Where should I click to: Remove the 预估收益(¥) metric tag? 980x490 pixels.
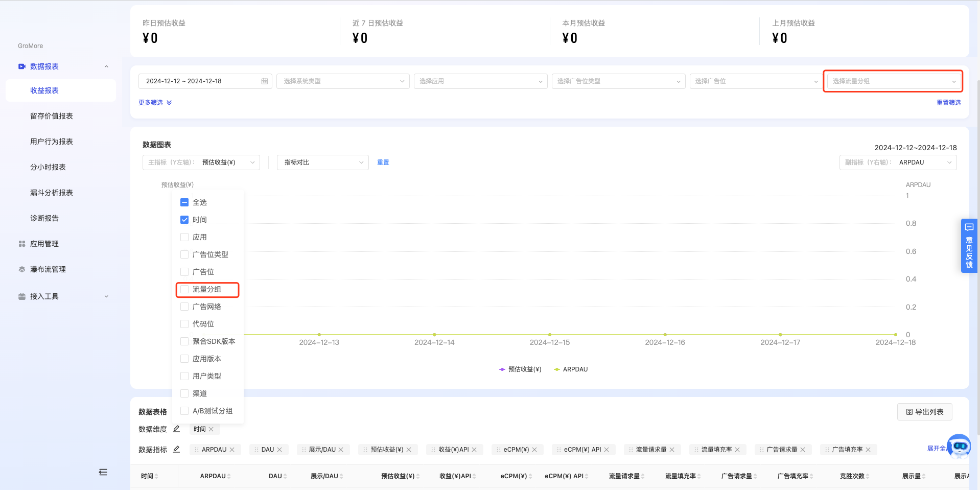click(x=409, y=450)
